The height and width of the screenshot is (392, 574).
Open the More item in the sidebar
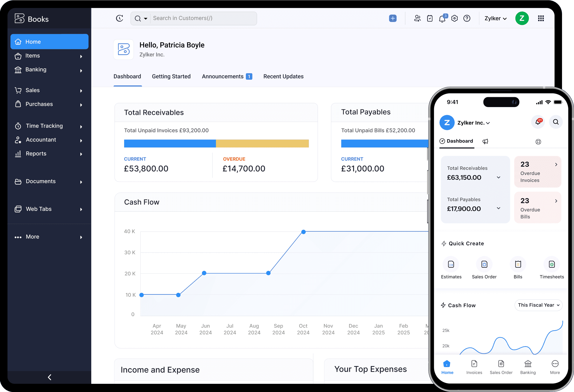32,237
